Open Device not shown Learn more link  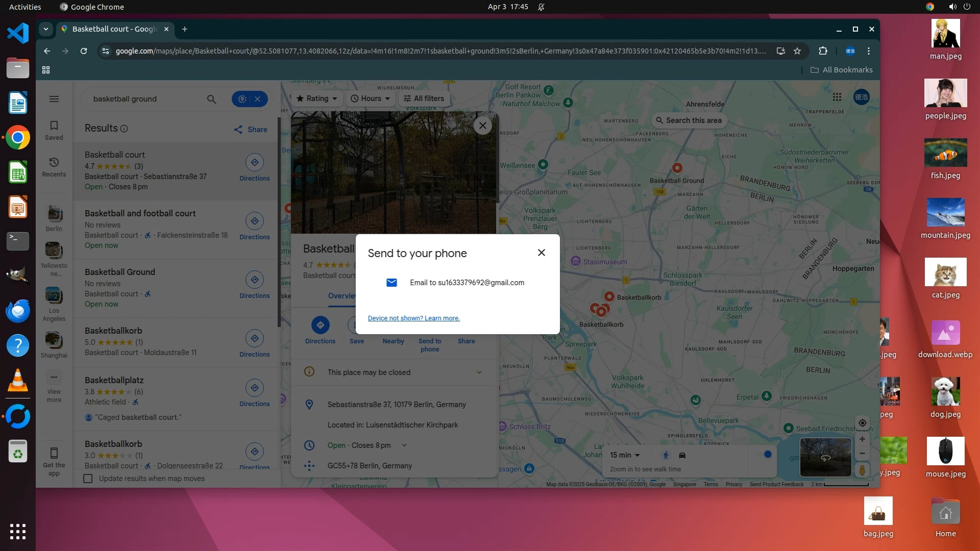tap(413, 318)
